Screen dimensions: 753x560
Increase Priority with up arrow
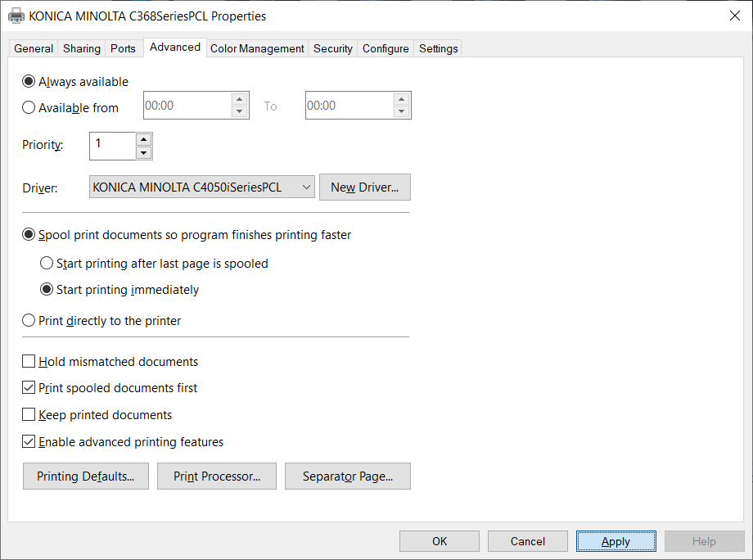[143, 139]
